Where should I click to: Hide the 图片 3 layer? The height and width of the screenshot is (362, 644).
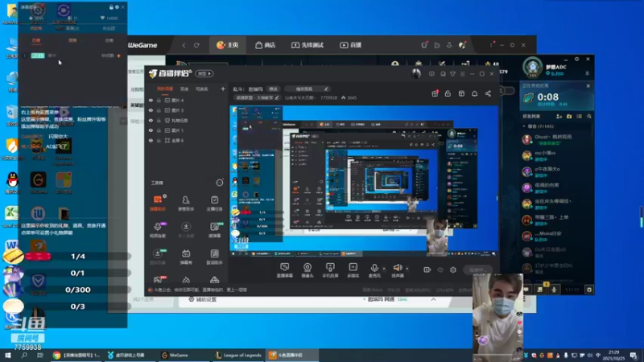pyautogui.click(x=151, y=110)
